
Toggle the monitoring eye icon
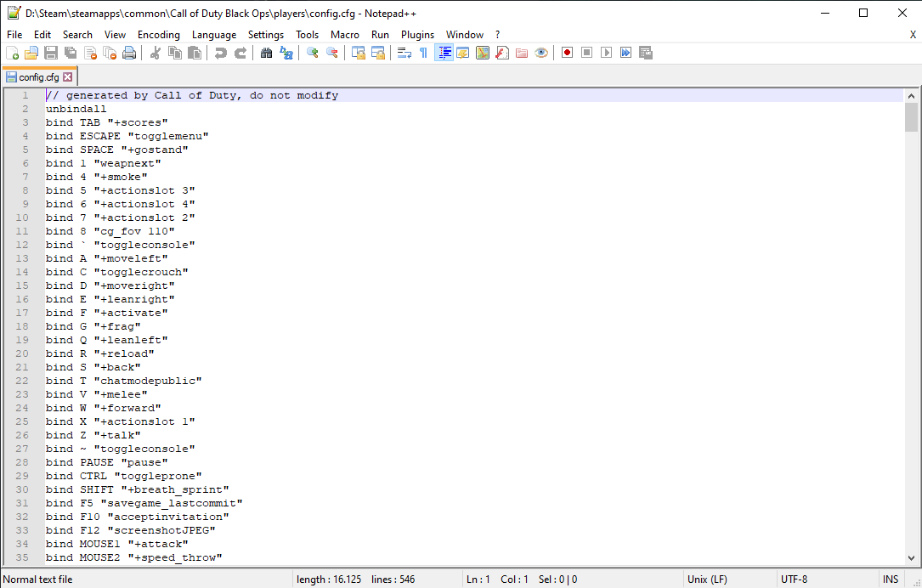click(541, 53)
